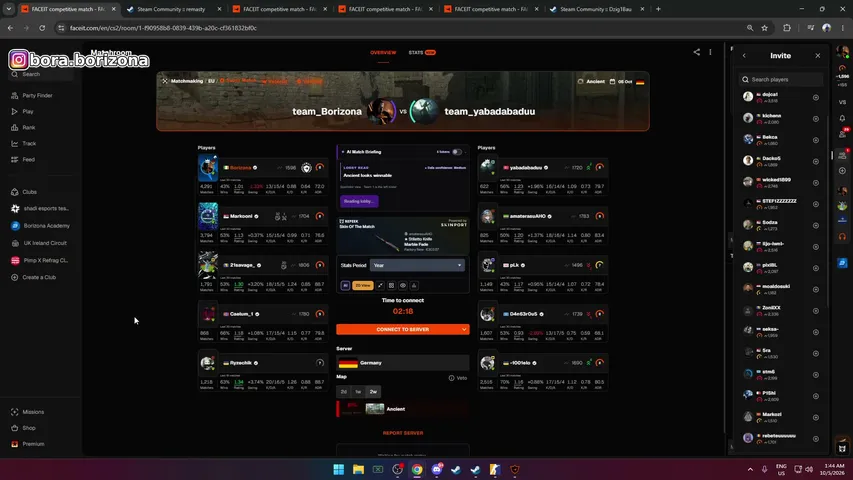
Task: Open the Stats Period Year dropdown
Action: [x=417, y=265]
